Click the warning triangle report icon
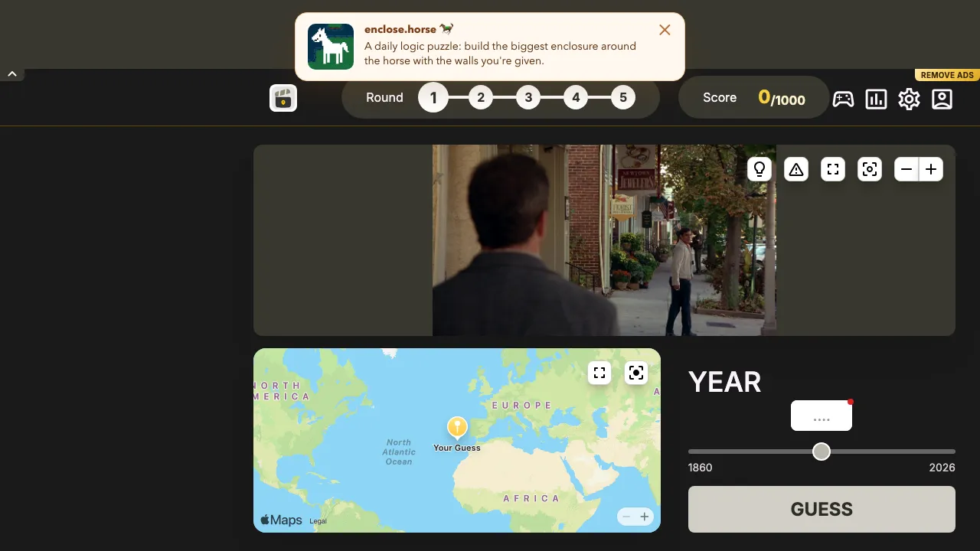Image resolution: width=980 pixels, height=551 pixels. point(796,169)
